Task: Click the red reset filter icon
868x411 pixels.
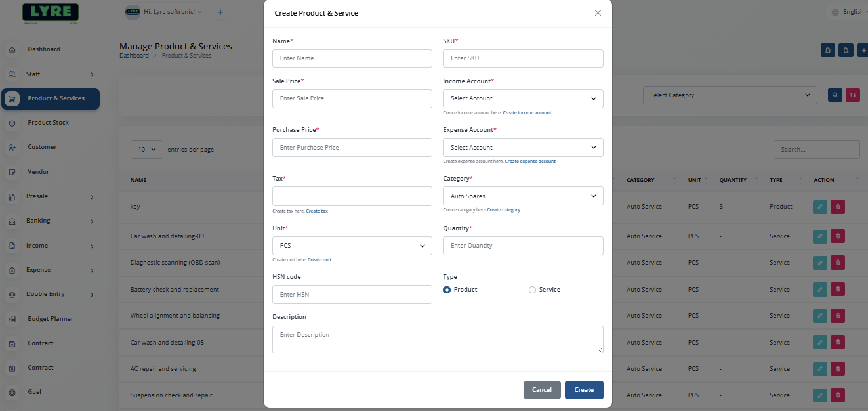Action: point(852,95)
